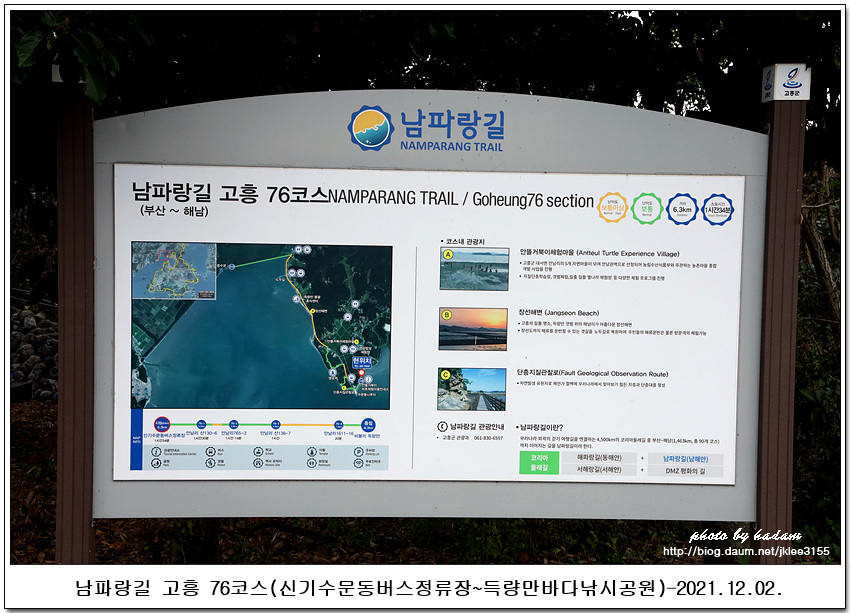Image resolution: width=850 pixels, height=613 pixels.
Task: Click the 서해랑길(서해안) box
Action: [x=598, y=469]
